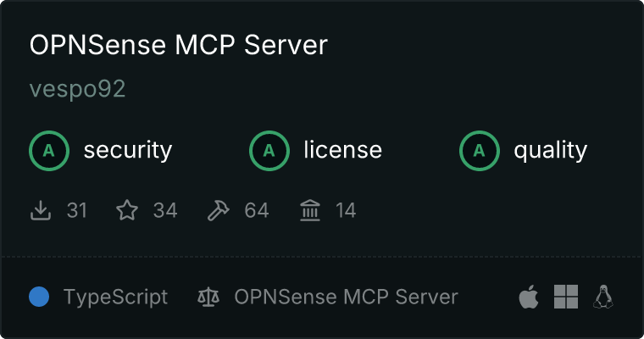Select the TypeScript language label
Image resolution: width=644 pixels, height=339 pixels.
tap(115, 297)
